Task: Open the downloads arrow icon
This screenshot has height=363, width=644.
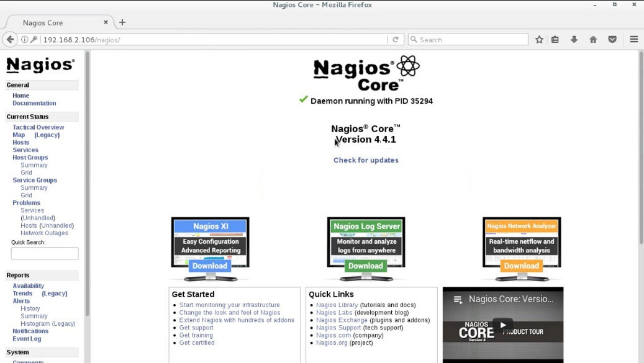Action: click(574, 39)
